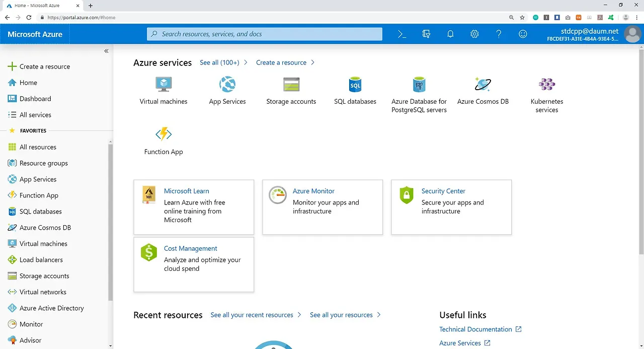Focus the Search resources, services, and docs box

[x=265, y=34]
